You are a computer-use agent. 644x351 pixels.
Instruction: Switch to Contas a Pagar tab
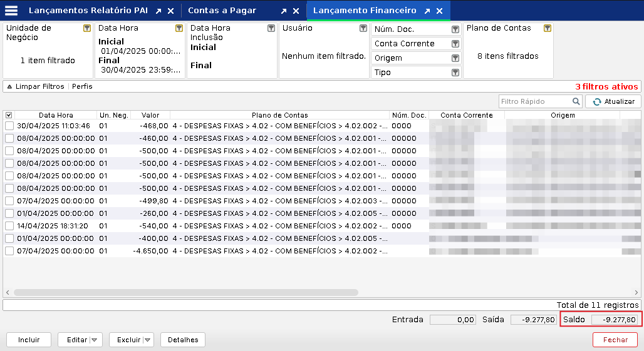(x=222, y=11)
